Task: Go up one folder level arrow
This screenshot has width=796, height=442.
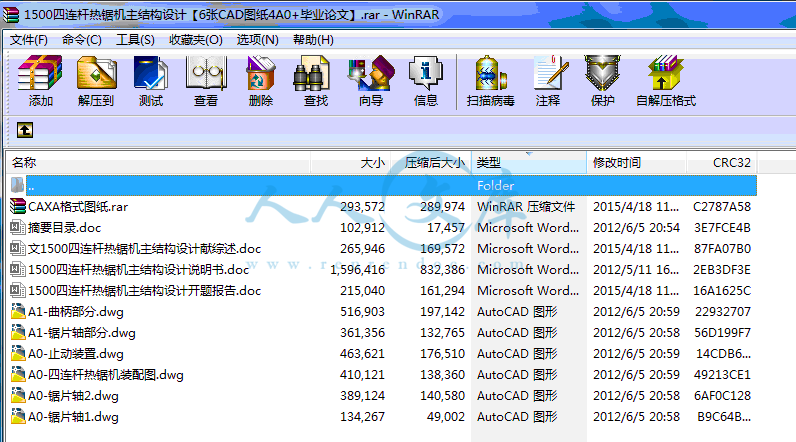Action: tap(25, 130)
